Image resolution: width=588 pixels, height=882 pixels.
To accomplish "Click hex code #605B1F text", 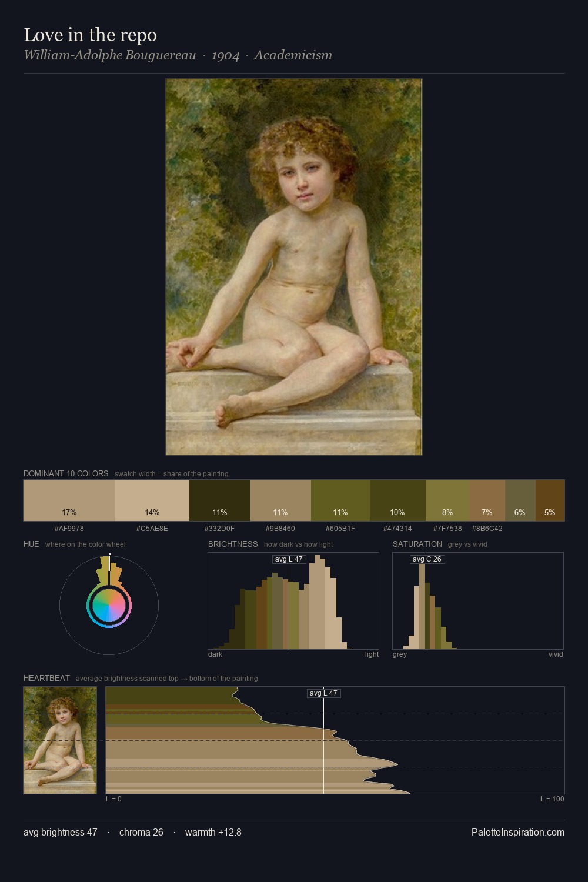I will point(340,529).
